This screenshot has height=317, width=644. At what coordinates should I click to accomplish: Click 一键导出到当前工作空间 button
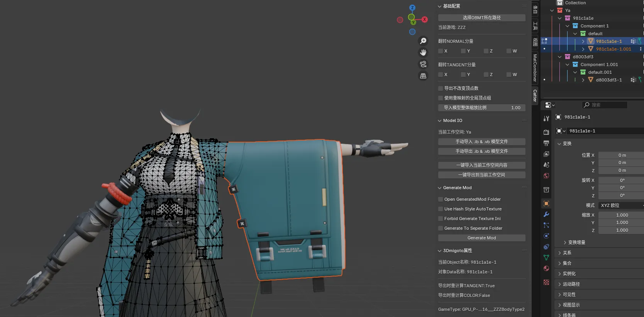click(481, 175)
